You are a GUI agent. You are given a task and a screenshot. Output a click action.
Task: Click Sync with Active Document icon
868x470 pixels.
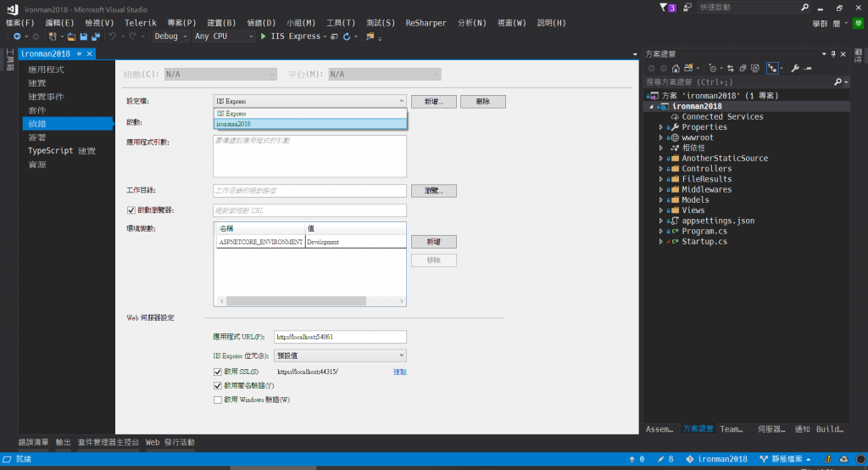point(731,68)
